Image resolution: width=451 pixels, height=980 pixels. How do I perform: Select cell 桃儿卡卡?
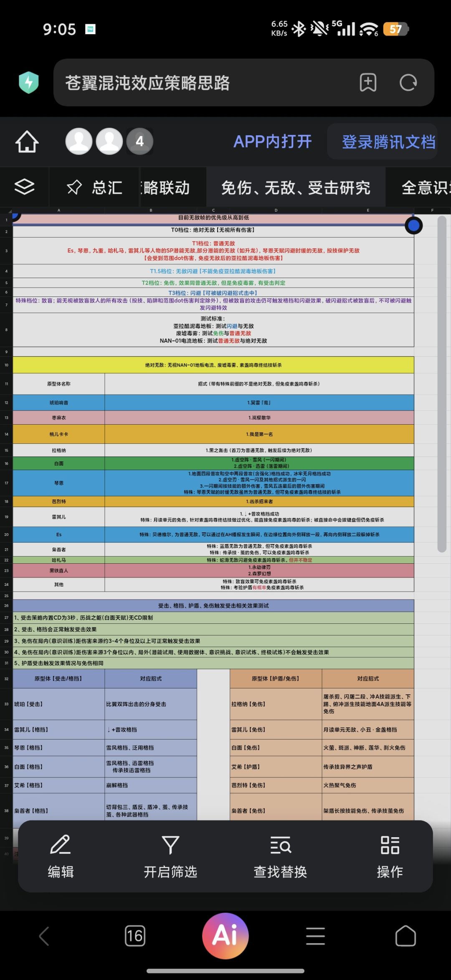click(59, 434)
